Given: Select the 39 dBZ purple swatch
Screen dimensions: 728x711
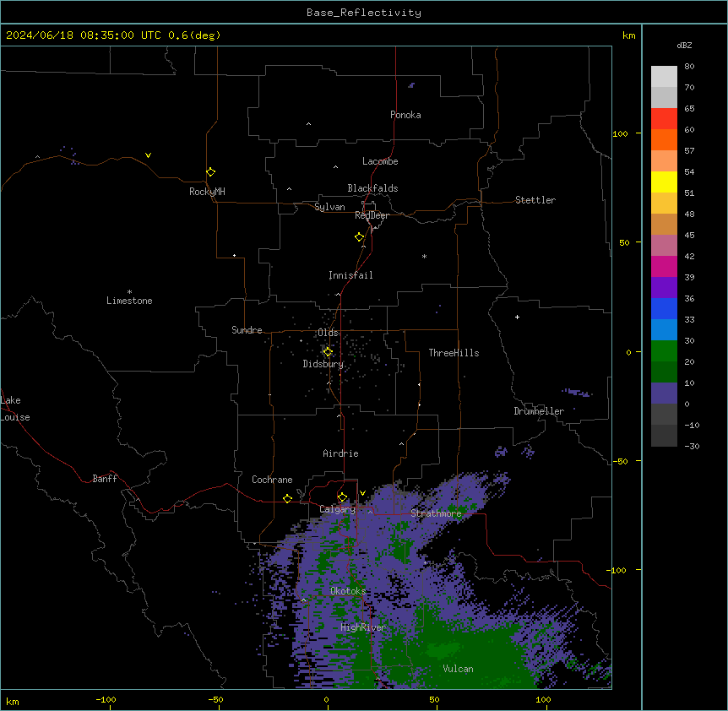Looking at the screenshot, I should coord(664,287).
